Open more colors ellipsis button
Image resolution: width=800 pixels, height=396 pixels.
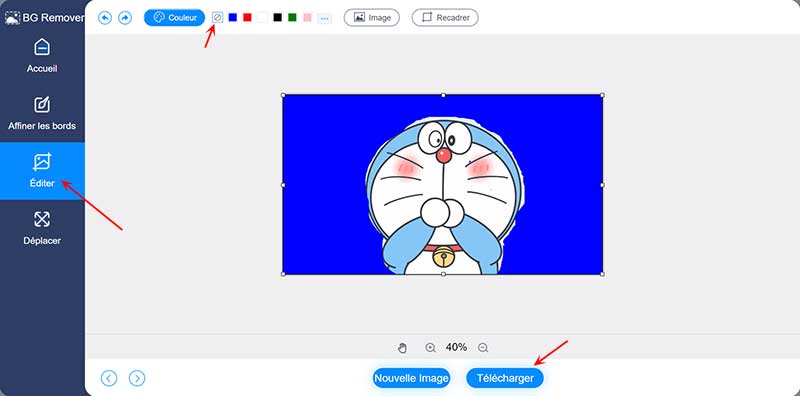(324, 18)
